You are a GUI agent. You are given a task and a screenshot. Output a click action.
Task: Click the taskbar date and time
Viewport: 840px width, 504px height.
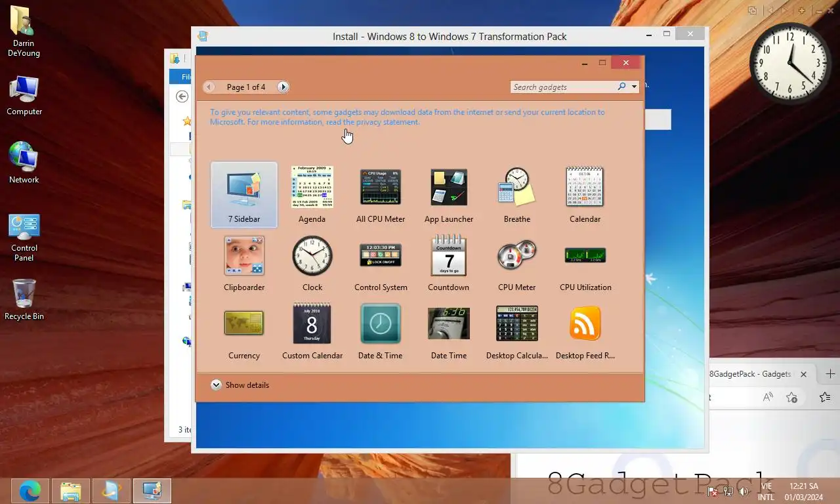coord(804,492)
